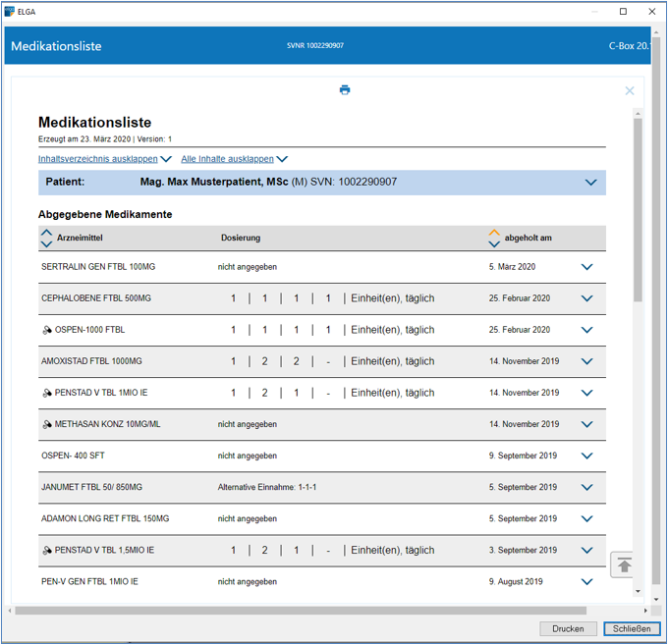
Task: Click the horizontal scrollbar right arrow
Action: point(645,611)
